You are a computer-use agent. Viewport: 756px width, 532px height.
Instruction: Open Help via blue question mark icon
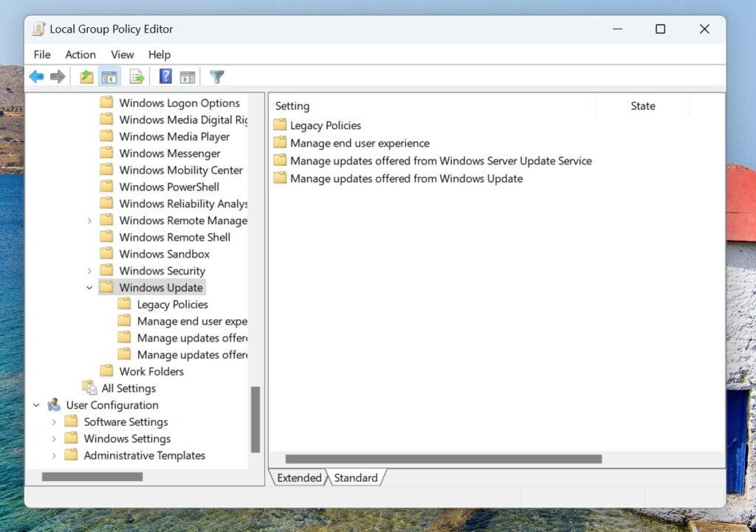point(165,76)
